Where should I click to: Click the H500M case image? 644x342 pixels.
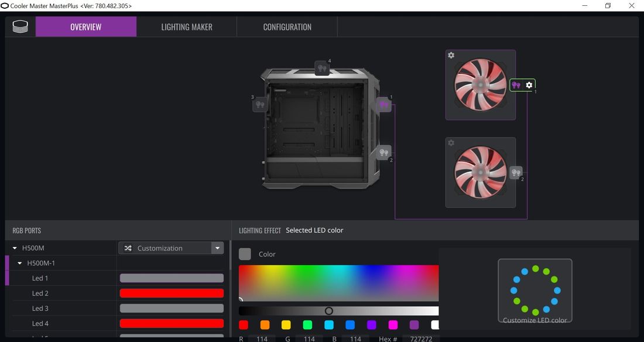tap(320, 129)
